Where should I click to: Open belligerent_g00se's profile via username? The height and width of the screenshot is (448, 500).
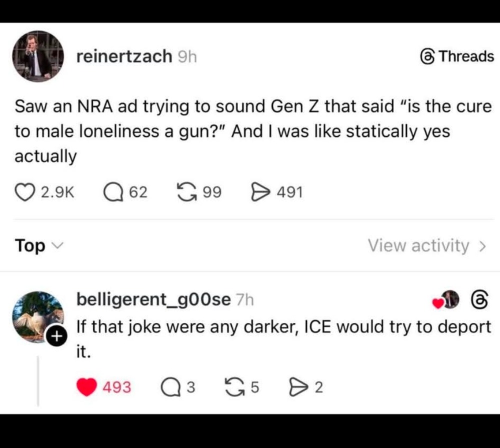pos(153,299)
